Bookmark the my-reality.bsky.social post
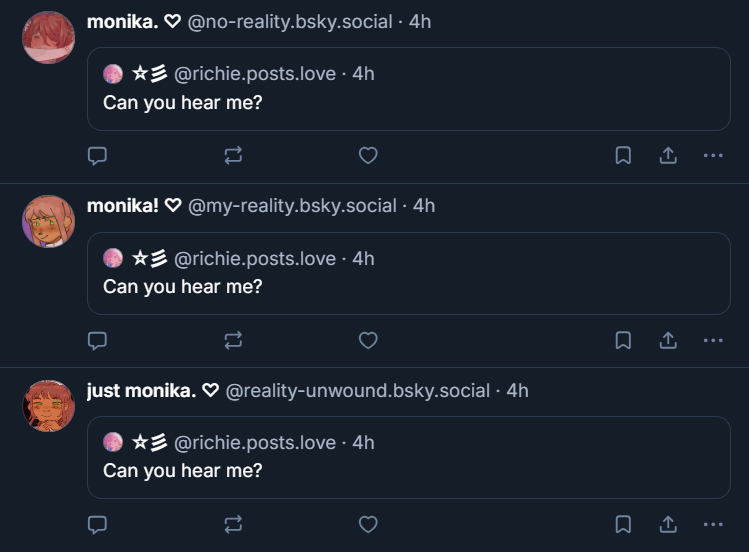Viewport: 749px width, 552px height. pos(623,340)
